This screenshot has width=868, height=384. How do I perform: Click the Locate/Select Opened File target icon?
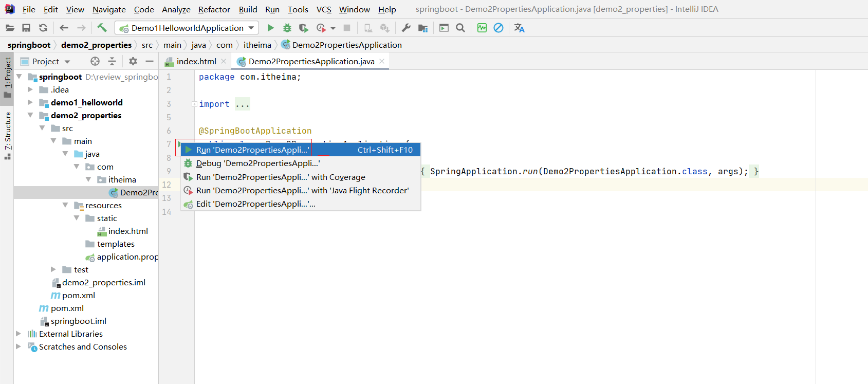pos(95,61)
